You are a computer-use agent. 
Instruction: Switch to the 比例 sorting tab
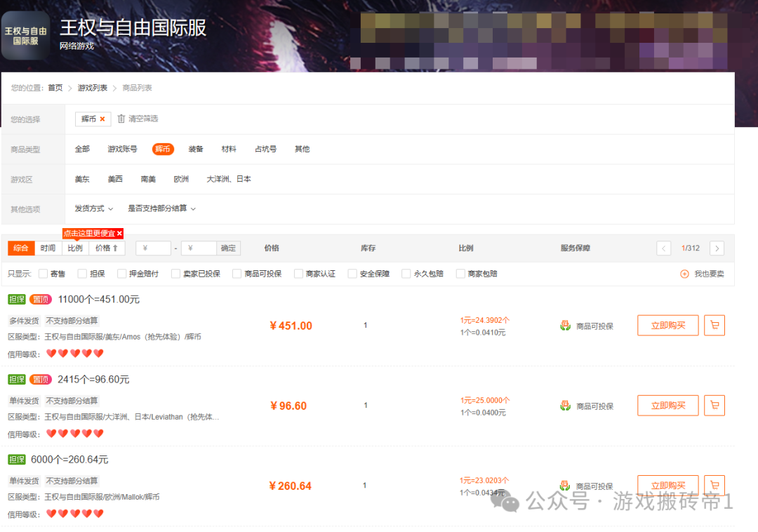tap(75, 248)
